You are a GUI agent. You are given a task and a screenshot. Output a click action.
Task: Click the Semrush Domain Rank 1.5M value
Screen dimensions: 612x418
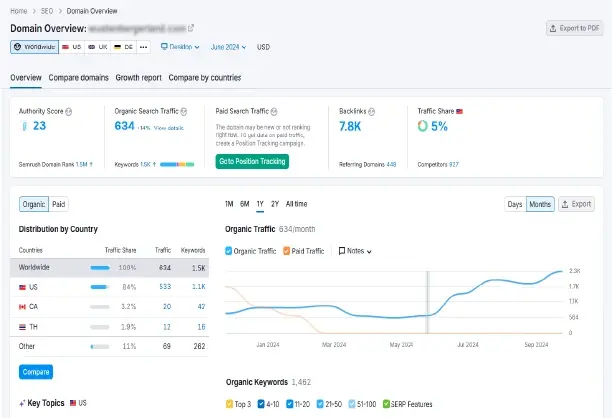82,165
